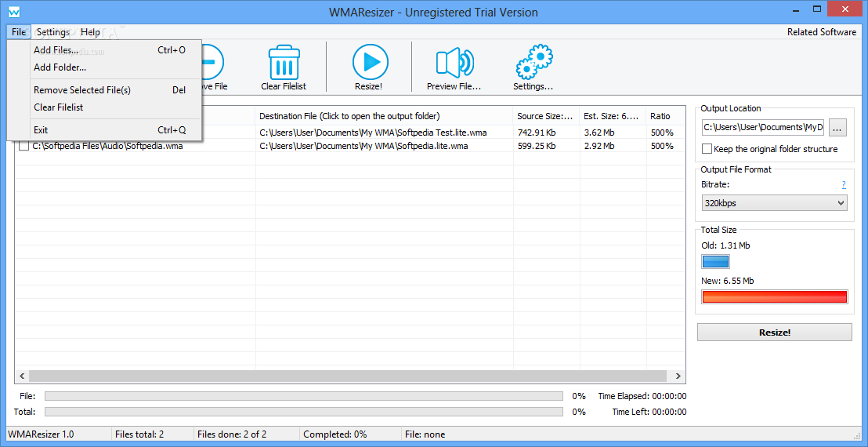Image resolution: width=868 pixels, height=447 pixels.
Task: Click the WMAResizer 1.0 status bar label
Action: tap(42, 434)
